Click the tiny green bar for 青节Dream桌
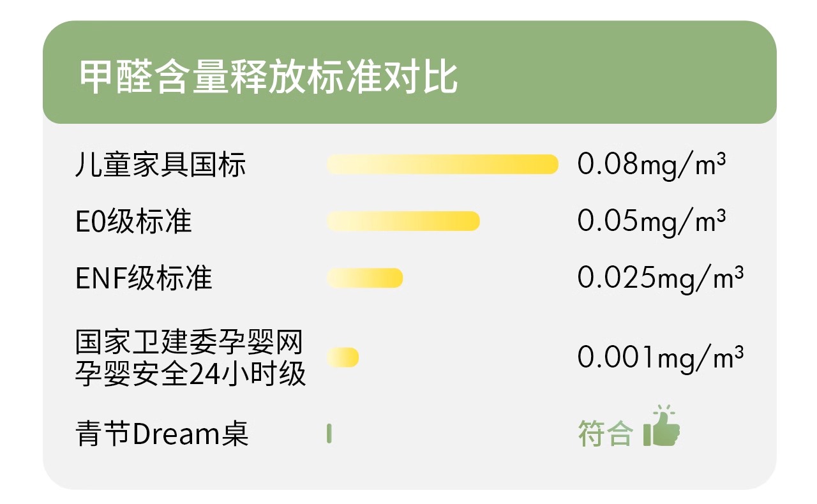Image resolution: width=817 pixels, height=504 pixels. tap(329, 434)
